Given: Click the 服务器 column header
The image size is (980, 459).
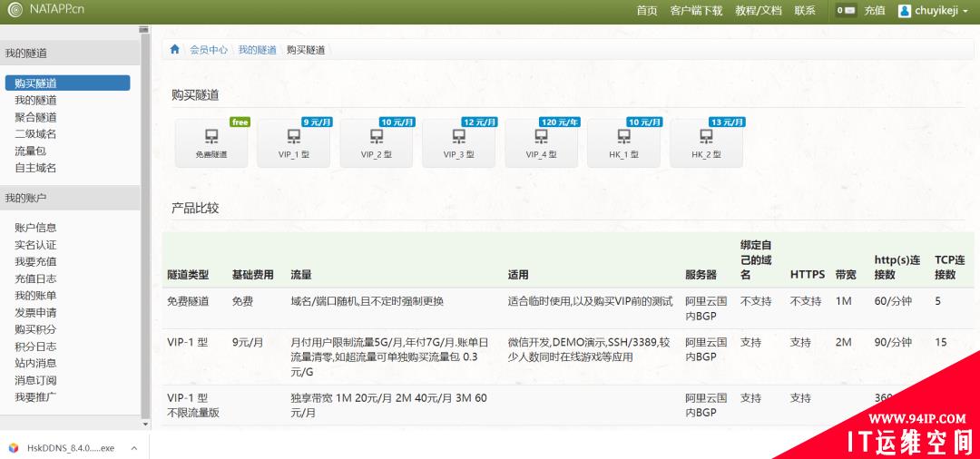Looking at the screenshot, I should coord(701,275).
